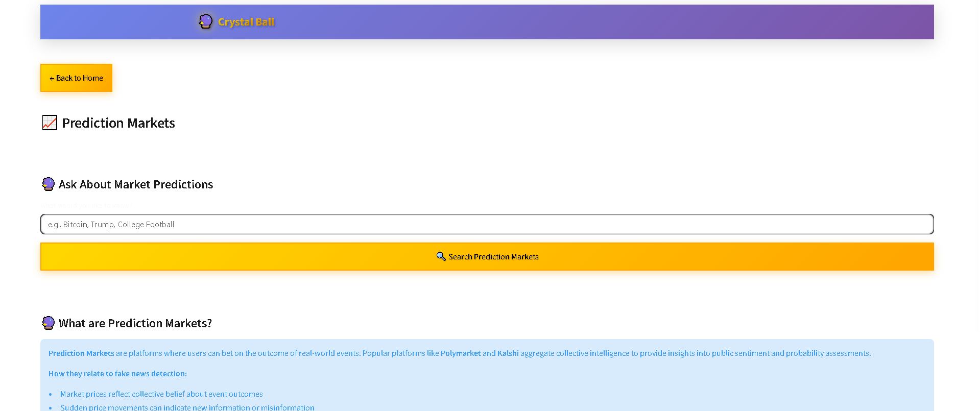Click the Crystal Ball logo icon in header
This screenshot has height=411, width=980.
click(205, 21)
